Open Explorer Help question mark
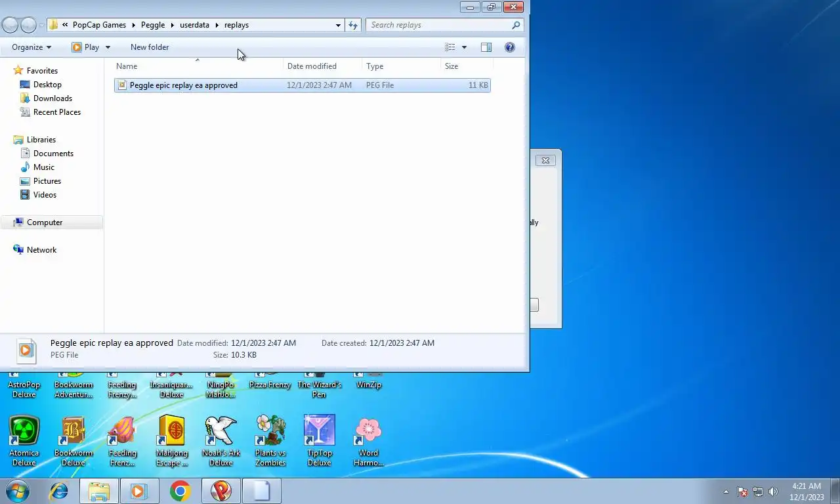 pyautogui.click(x=510, y=47)
